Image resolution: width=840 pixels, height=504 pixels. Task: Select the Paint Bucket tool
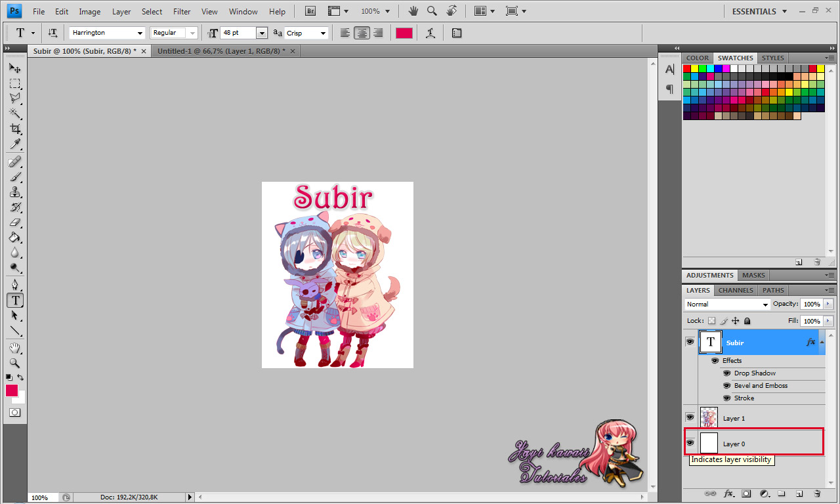(x=14, y=238)
